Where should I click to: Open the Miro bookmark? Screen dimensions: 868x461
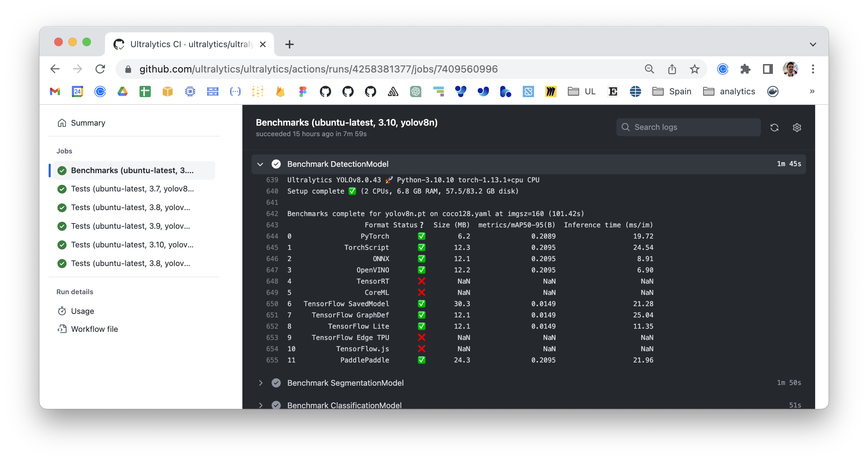pos(551,91)
